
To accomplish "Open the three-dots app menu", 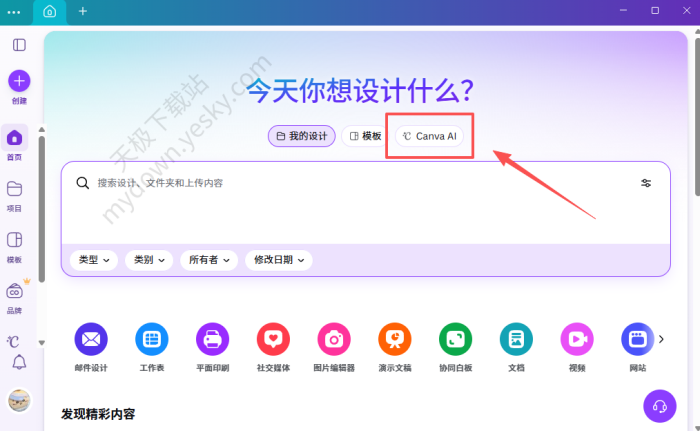I will pos(14,12).
